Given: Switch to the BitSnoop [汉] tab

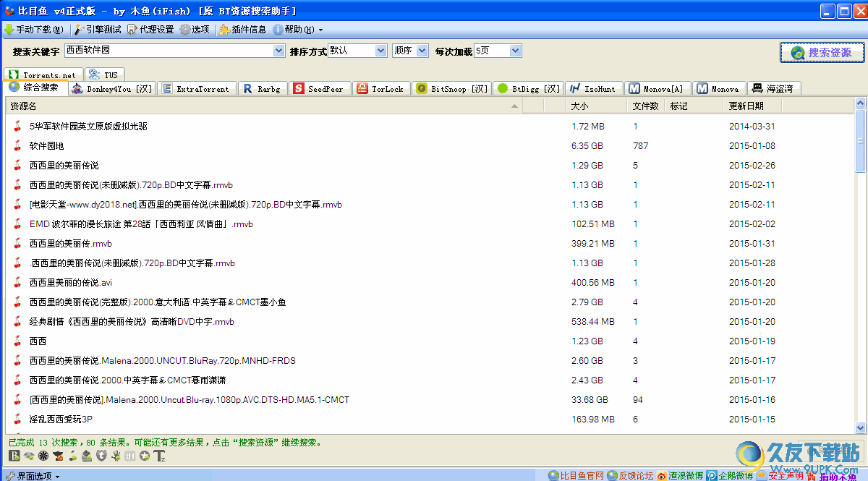Looking at the screenshot, I should (x=452, y=88).
